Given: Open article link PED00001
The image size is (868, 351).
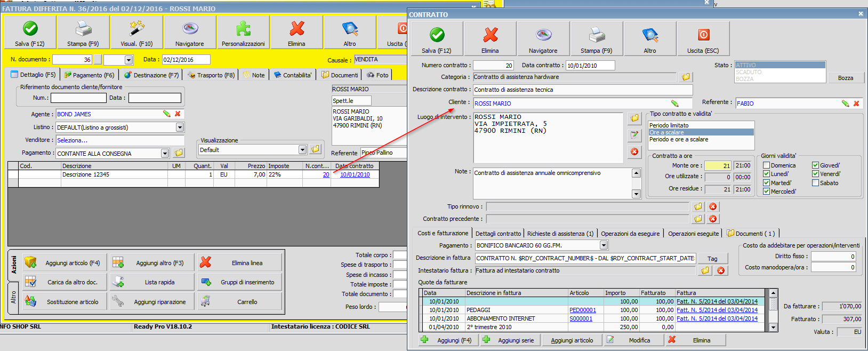Looking at the screenshot, I should pyautogui.click(x=583, y=310).
